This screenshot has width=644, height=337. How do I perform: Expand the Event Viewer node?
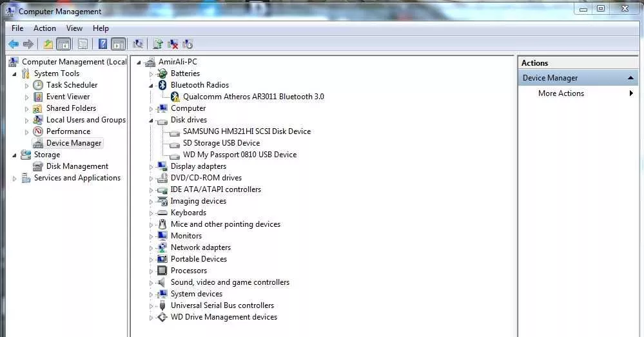26,97
